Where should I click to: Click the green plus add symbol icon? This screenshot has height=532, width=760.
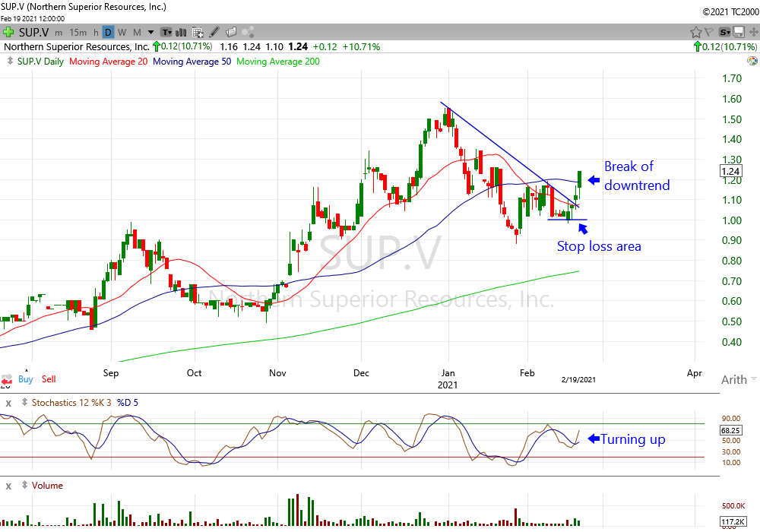point(8,33)
